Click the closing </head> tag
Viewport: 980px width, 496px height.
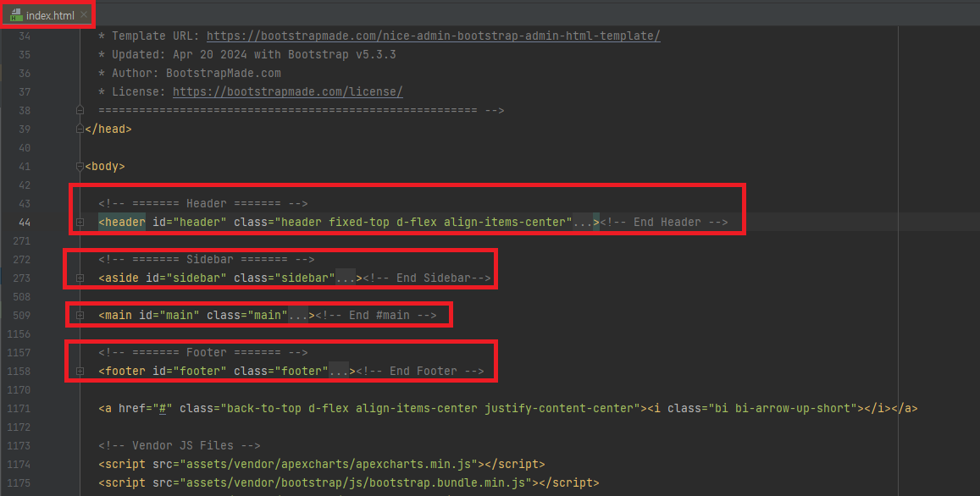[x=108, y=129]
